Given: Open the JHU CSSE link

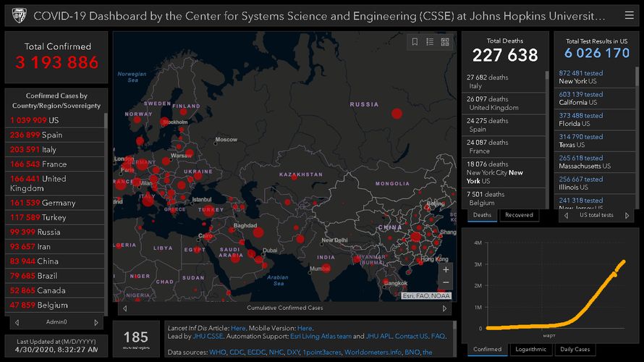Looking at the screenshot, I should coord(208,337).
